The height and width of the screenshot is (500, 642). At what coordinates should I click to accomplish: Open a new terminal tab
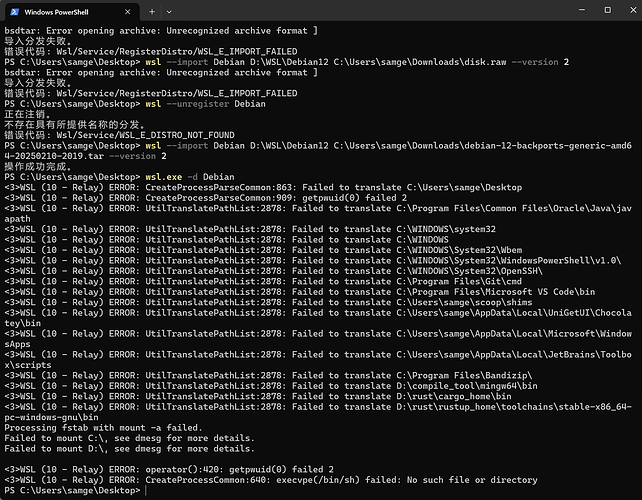152,12
